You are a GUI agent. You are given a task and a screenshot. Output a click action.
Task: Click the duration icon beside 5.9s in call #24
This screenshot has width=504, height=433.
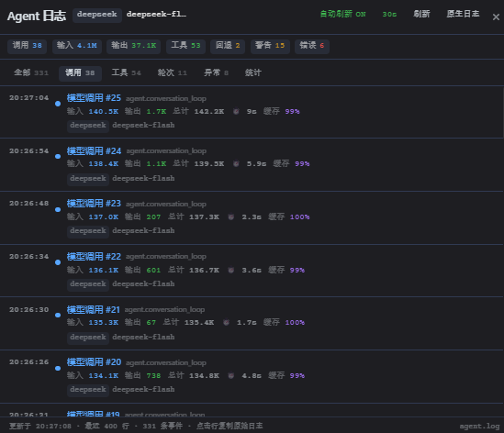[236, 164]
